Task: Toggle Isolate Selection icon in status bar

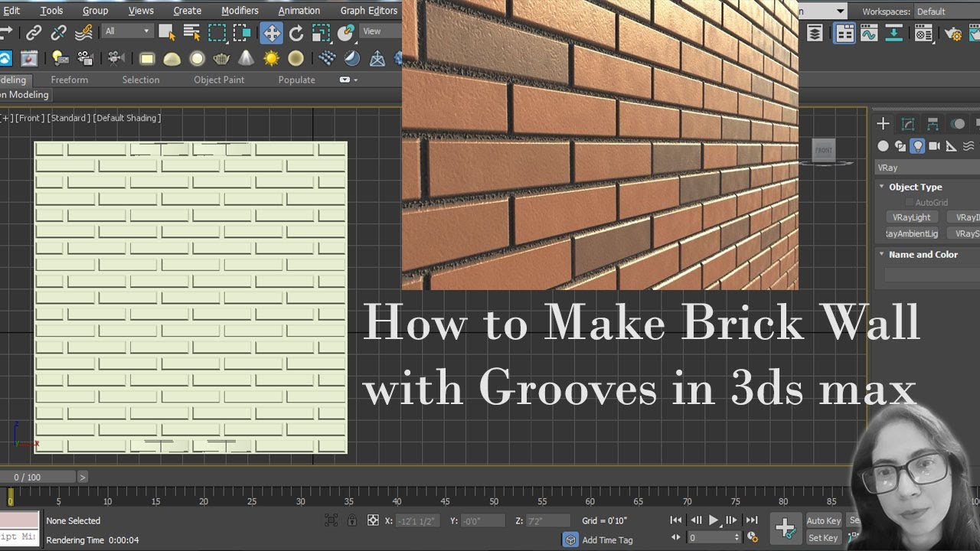Action: click(331, 520)
